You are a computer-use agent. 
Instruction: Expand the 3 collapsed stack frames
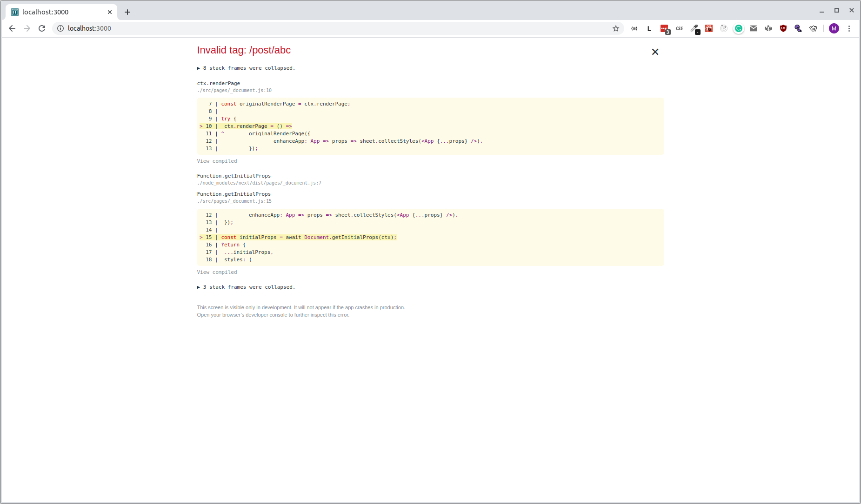pos(246,287)
